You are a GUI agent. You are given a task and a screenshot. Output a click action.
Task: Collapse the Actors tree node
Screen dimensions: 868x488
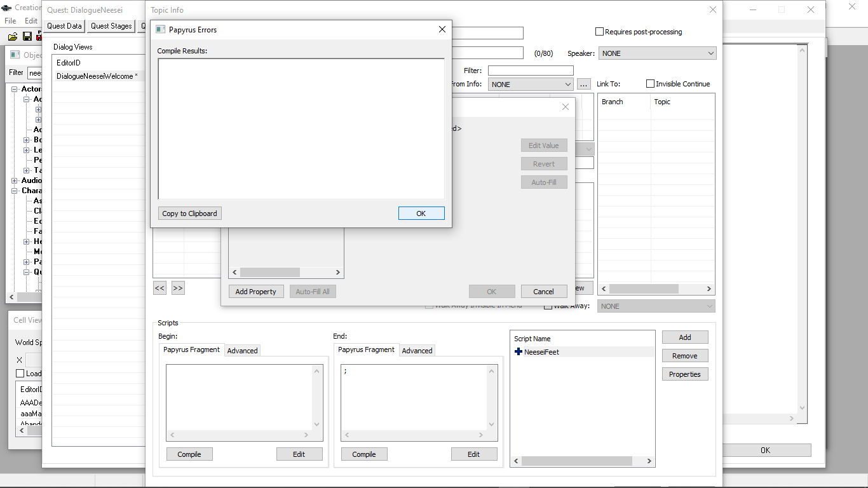[15, 89]
